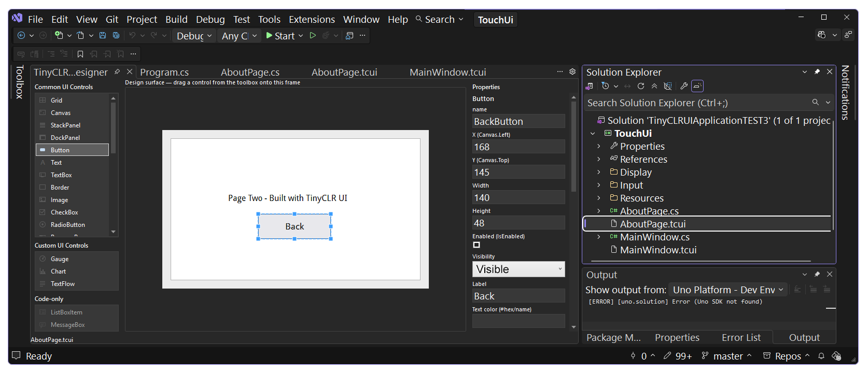Click the live share icon at top right

tap(848, 35)
